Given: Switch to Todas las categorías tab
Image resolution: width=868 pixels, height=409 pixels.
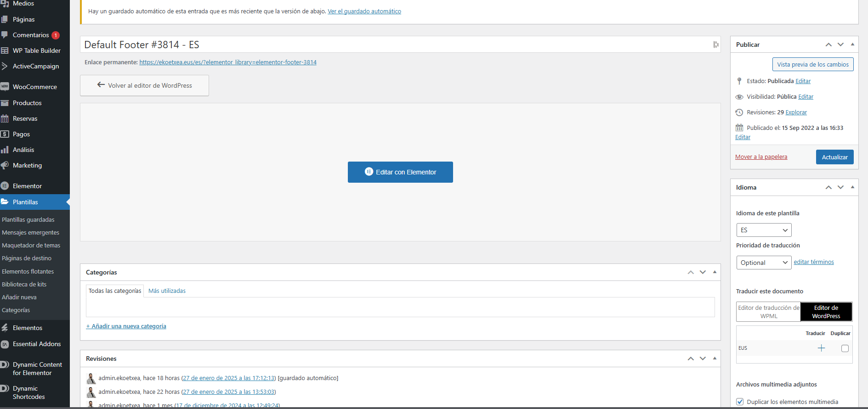Looking at the screenshot, I should (x=115, y=291).
